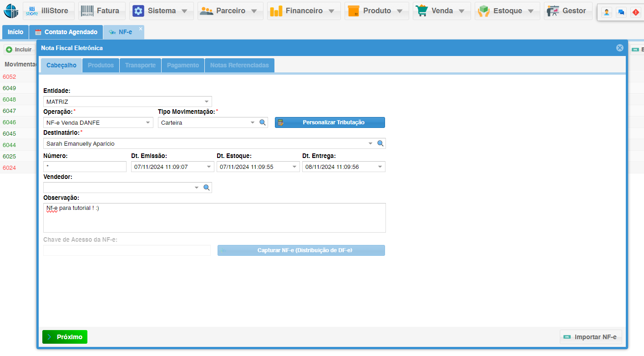Click the red alert warning icon
The height and width of the screenshot is (356, 644).
635,12
